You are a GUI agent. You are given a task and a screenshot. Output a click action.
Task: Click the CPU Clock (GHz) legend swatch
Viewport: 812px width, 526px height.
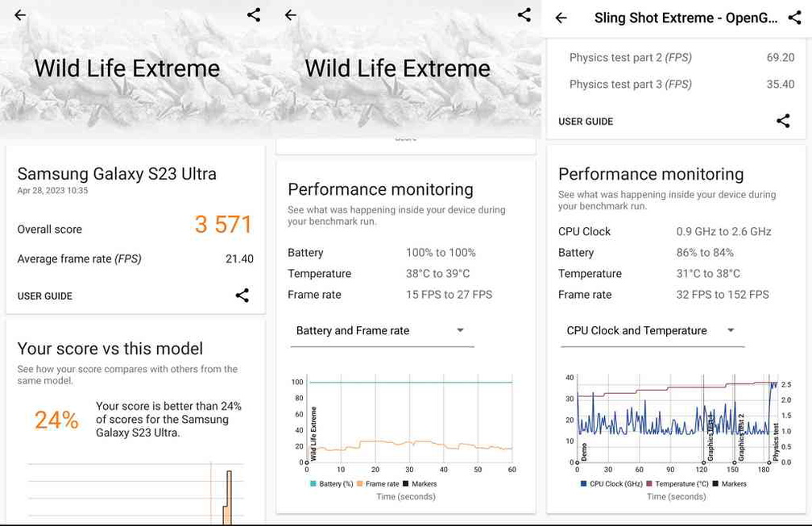(x=583, y=483)
